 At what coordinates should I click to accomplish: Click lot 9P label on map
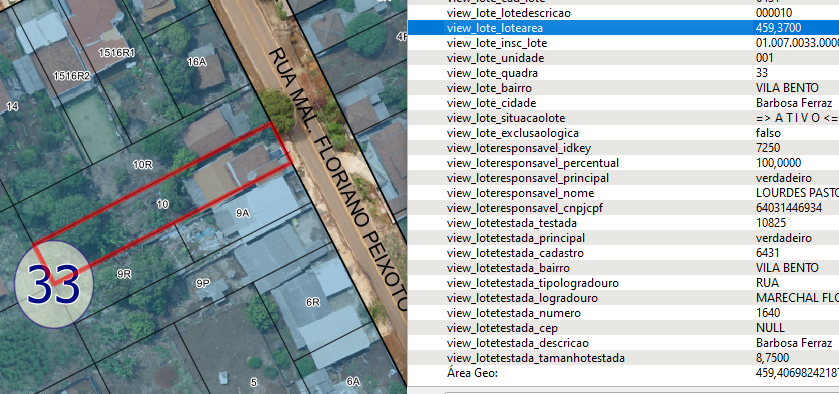click(x=203, y=283)
